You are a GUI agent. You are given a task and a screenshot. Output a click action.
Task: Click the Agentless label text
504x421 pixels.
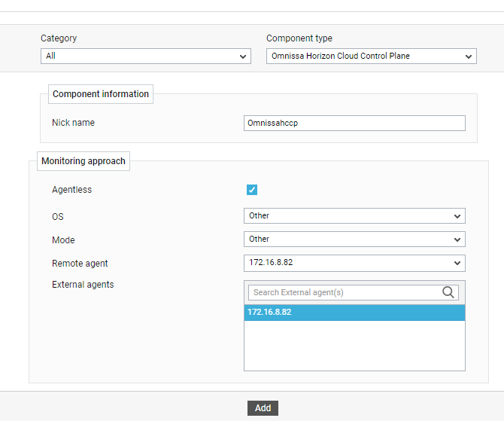click(x=71, y=190)
